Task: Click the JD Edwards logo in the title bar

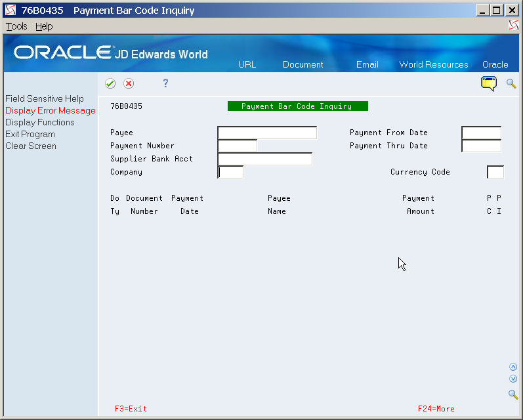Action: 10,10
